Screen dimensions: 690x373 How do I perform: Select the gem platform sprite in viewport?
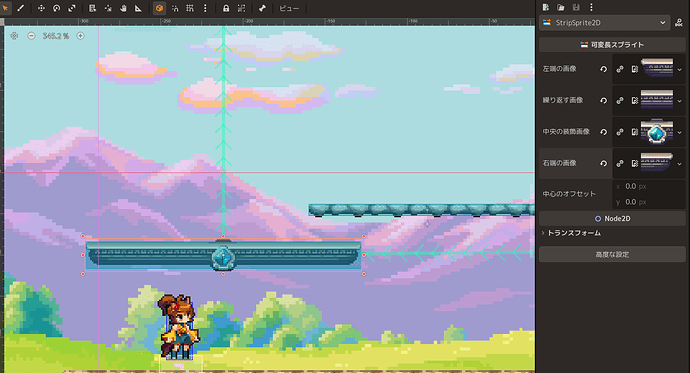click(x=223, y=255)
